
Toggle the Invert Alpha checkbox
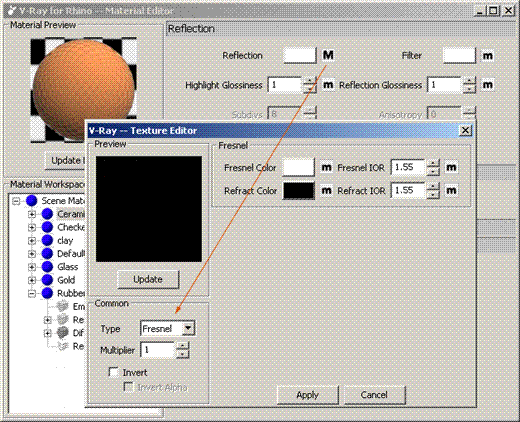128,387
